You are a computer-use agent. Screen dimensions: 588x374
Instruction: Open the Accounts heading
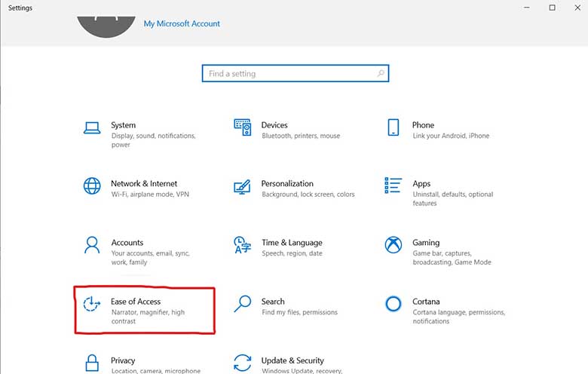coord(127,242)
